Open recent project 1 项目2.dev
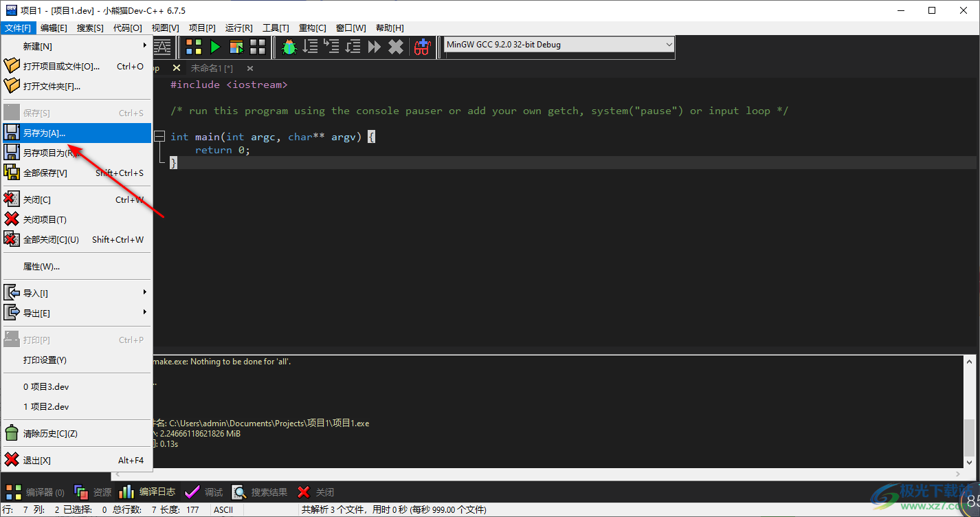This screenshot has width=980, height=517. [77, 406]
